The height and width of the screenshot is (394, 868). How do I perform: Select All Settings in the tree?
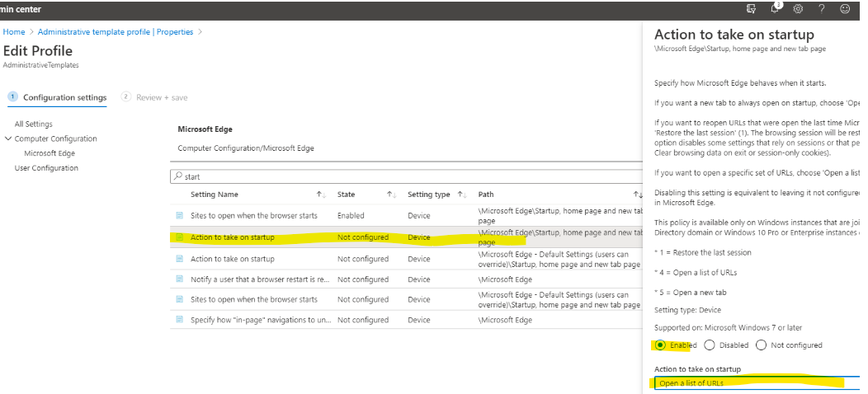pos(34,124)
